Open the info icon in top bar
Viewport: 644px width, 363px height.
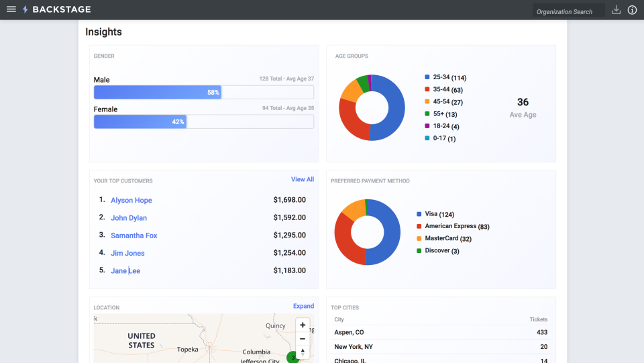tap(632, 10)
